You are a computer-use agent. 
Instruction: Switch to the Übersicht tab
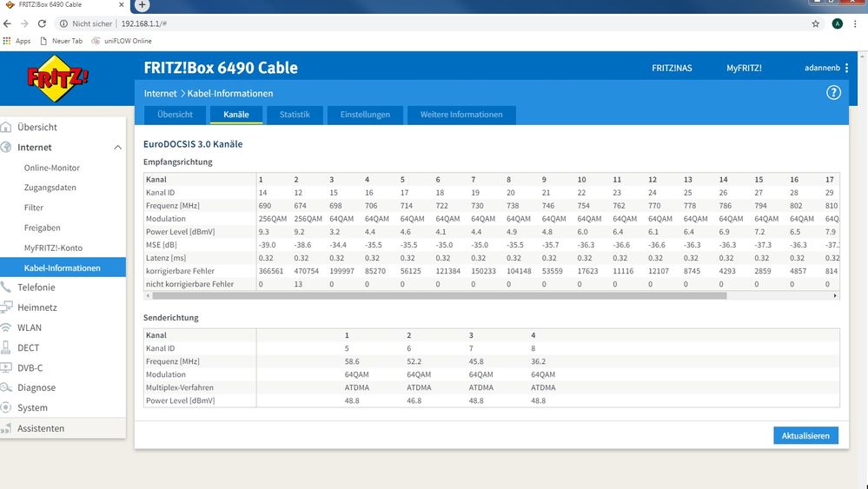tap(175, 115)
